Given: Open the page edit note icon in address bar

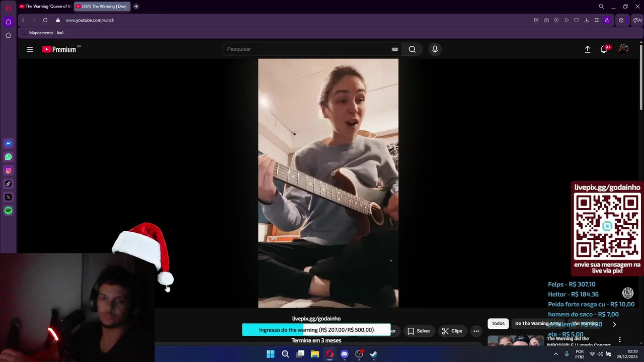Looking at the screenshot, I should (536, 20).
